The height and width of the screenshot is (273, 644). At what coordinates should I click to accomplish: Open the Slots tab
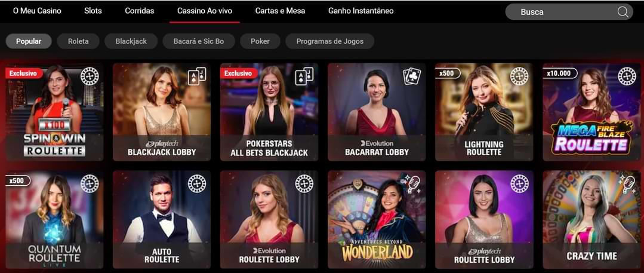pos(93,11)
